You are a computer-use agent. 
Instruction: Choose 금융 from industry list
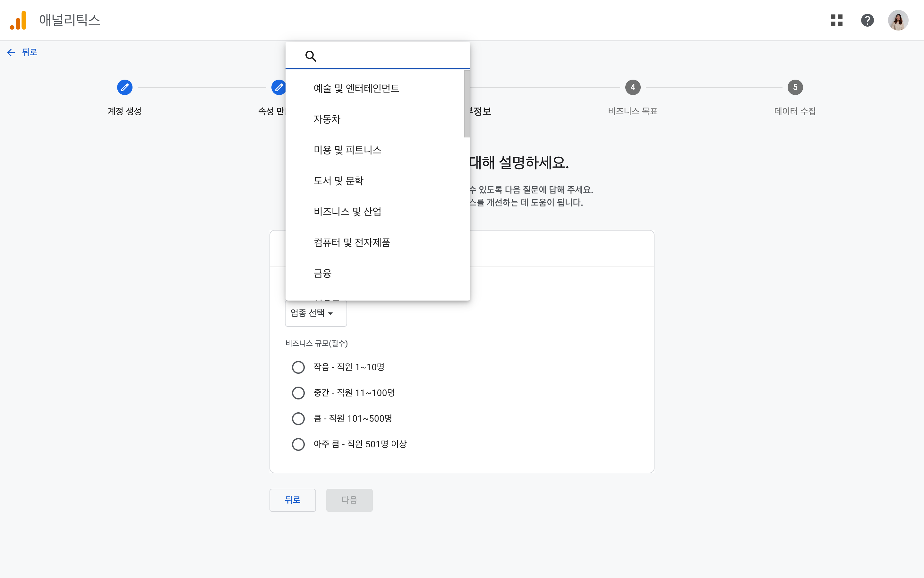point(374,273)
